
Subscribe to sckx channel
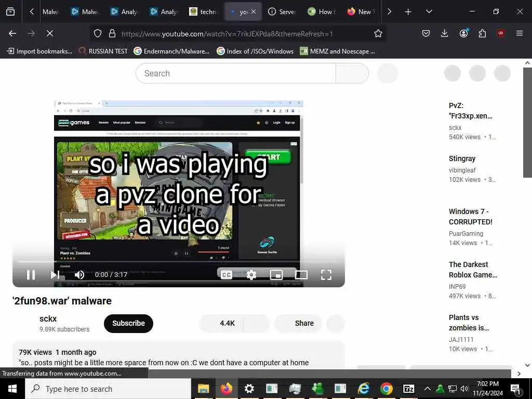(129, 323)
